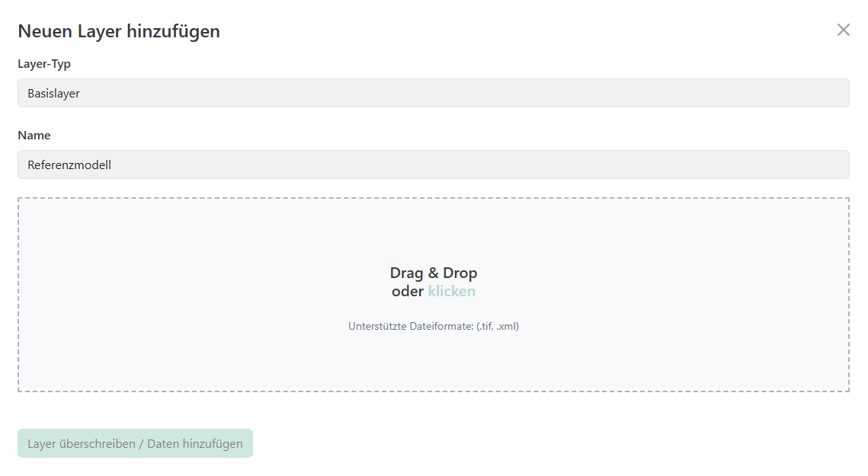
Task: Click the X icon beside the dialog title
Action: click(843, 30)
